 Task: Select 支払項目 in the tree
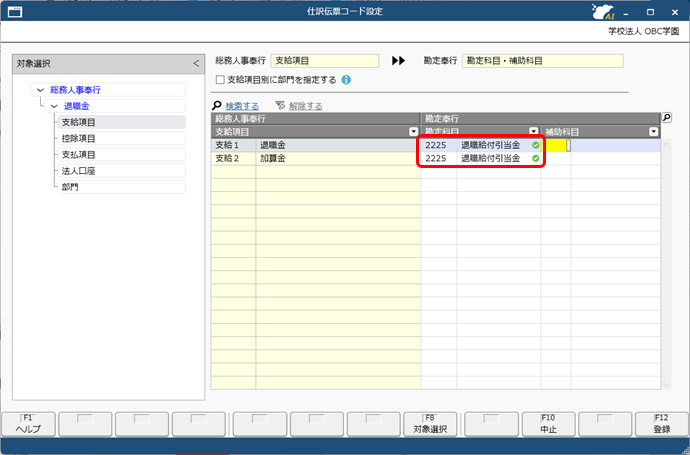click(x=121, y=155)
